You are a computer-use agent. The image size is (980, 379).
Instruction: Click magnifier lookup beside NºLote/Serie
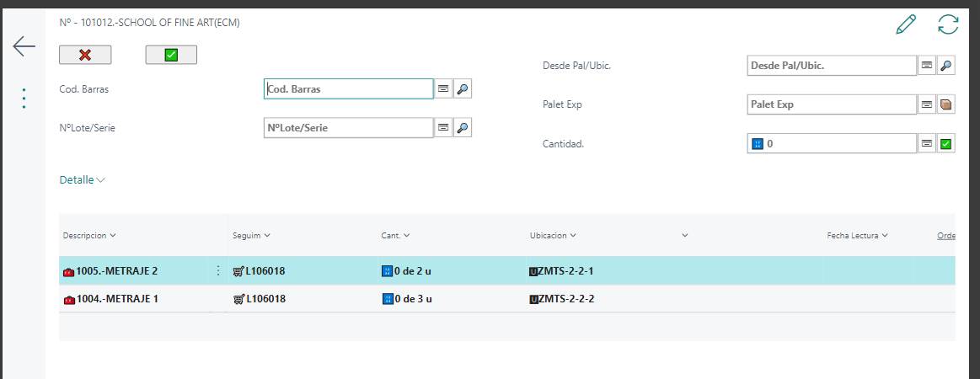pyautogui.click(x=463, y=127)
